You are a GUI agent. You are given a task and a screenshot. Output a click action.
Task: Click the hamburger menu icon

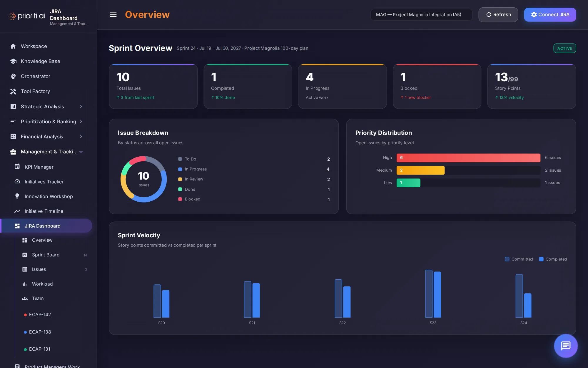click(x=113, y=15)
